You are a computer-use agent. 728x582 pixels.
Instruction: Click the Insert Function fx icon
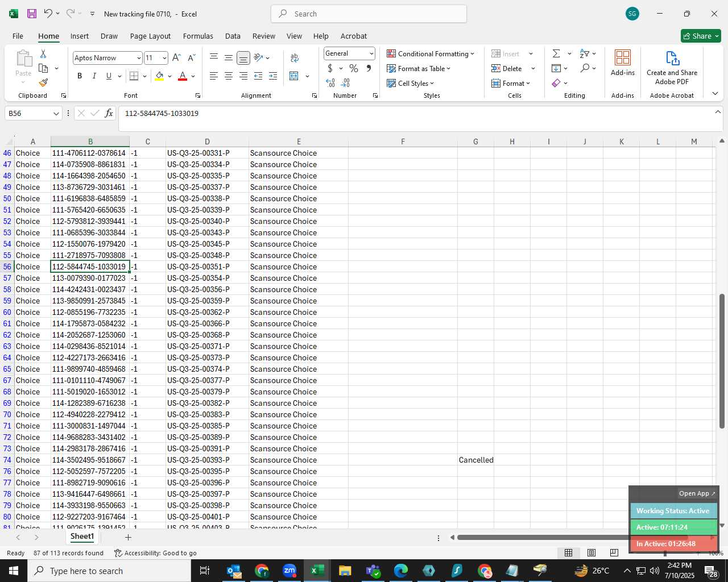[x=109, y=114]
